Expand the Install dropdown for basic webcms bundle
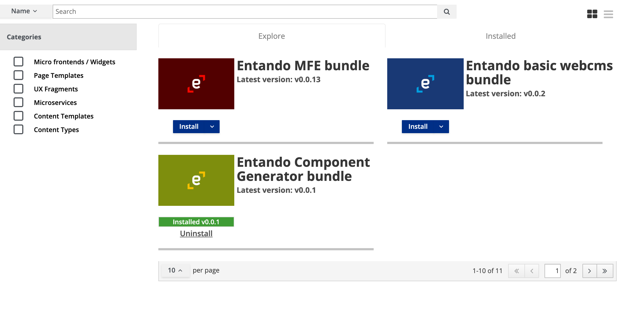Image resolution: width=644 pixels, height=336 pixels. 441,126
